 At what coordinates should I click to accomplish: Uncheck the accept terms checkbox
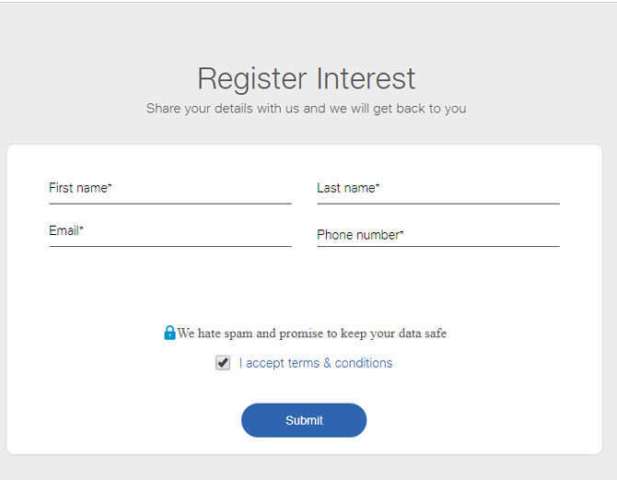click(223, 362)
